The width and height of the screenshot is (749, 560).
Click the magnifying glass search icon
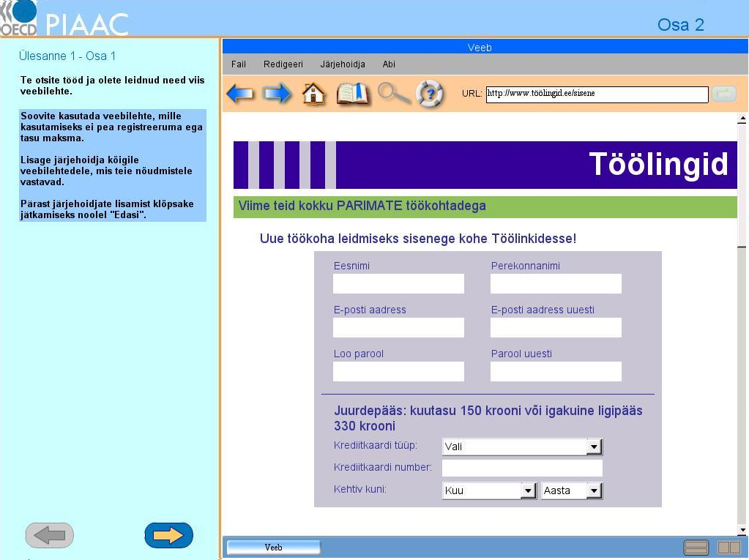pos(394,93)
